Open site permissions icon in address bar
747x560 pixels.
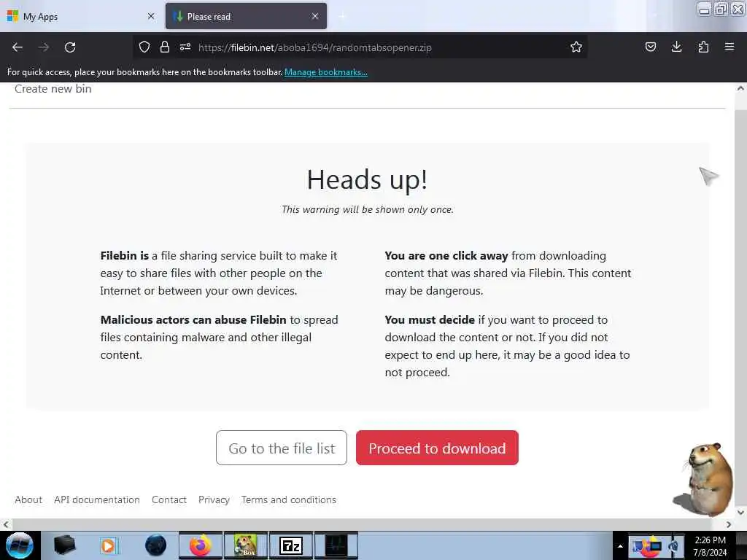[185, 47]
